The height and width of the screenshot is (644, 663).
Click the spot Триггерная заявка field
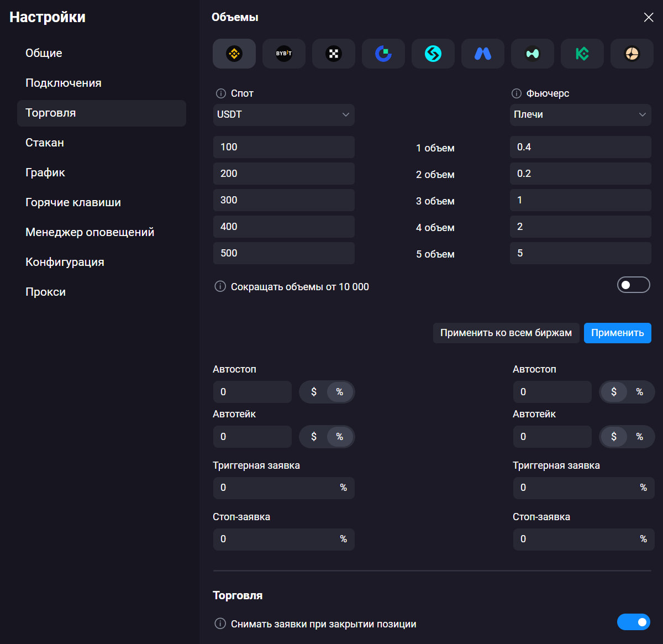[x=283, y=488]
